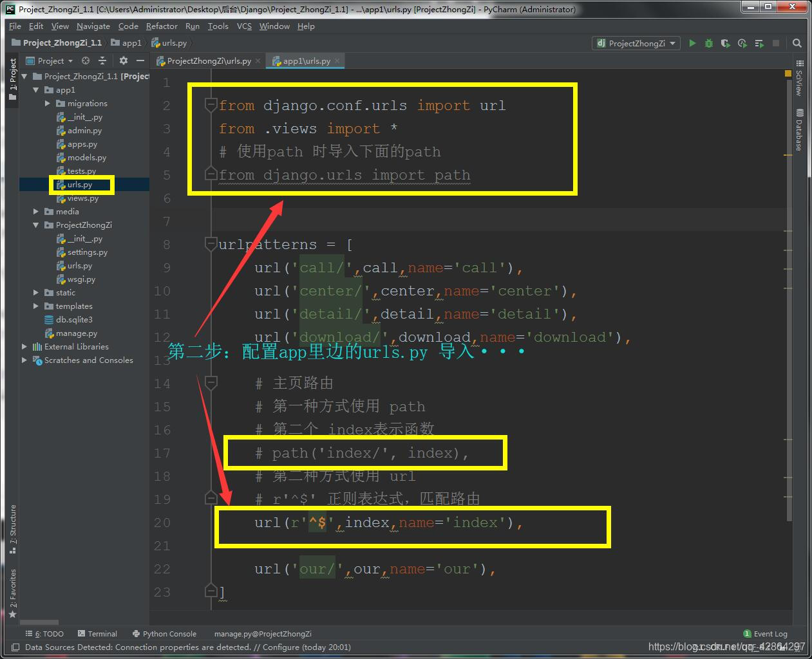Viewport: 812px width, 659px height.
Task: Open manage.py file
Action: (x=71, y=333)
